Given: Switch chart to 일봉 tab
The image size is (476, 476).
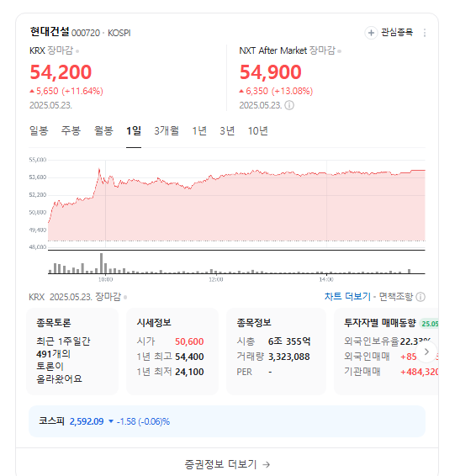Looking at the screenshot, I should point(39,131).
